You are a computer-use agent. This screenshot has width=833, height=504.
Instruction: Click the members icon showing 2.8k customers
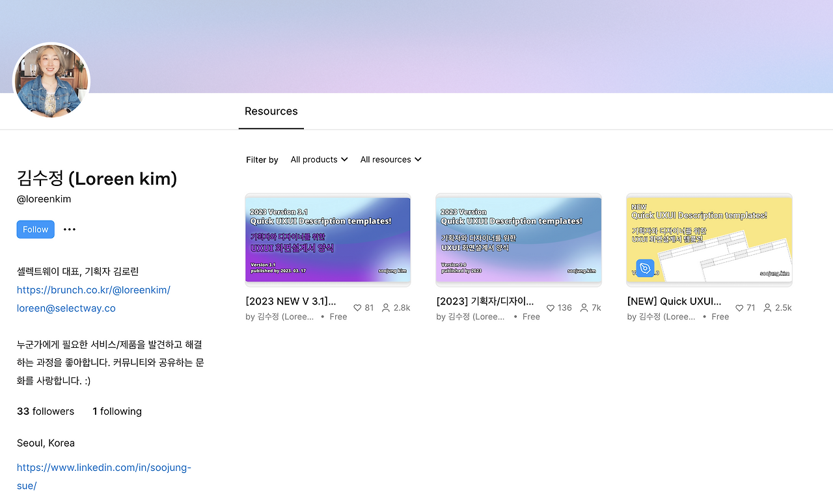(x=386, y=307)
